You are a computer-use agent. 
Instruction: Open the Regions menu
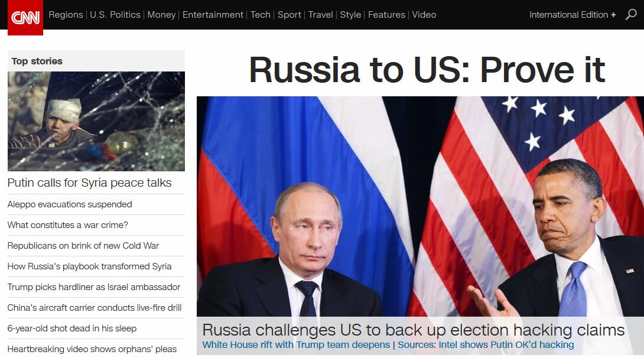pos(66,15)
